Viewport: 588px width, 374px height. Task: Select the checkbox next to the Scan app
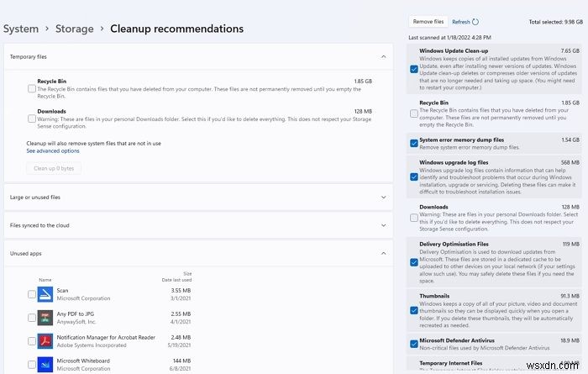[32, 294]
